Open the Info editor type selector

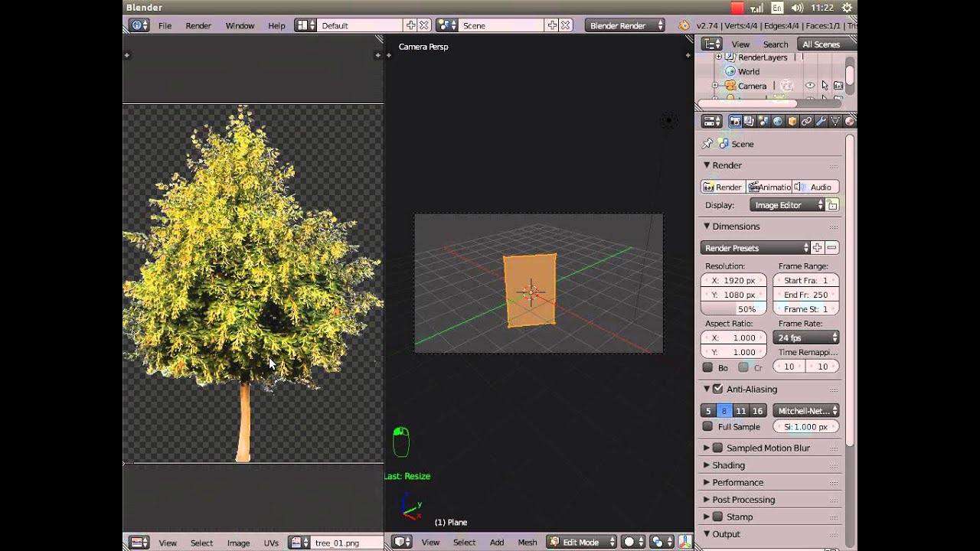(140, 25)
